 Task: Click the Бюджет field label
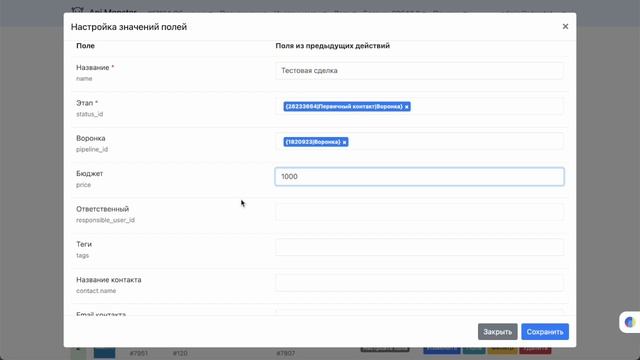pyautogui.click(x=89, y=173)
